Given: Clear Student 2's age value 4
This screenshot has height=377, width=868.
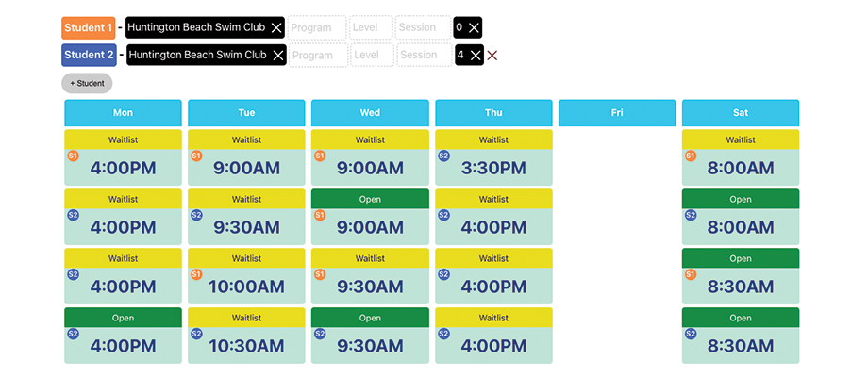Looking at the screenshot, I should coord(476,56).
